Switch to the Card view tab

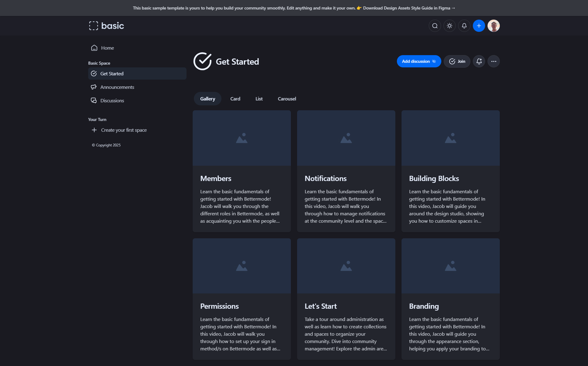[235, 99]
